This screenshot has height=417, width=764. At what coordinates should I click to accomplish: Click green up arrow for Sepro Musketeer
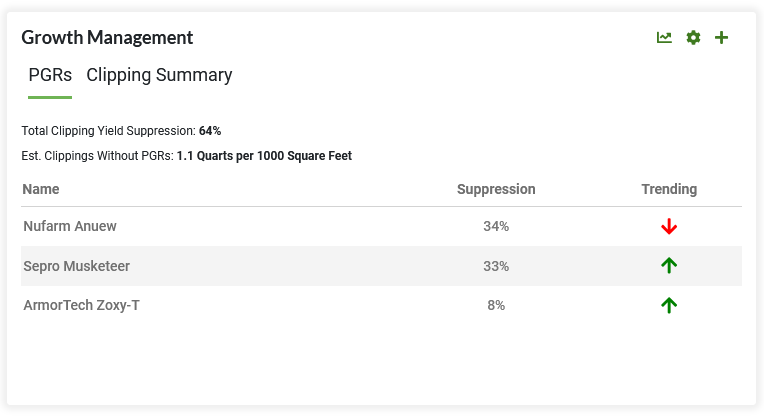pos(669,265)
